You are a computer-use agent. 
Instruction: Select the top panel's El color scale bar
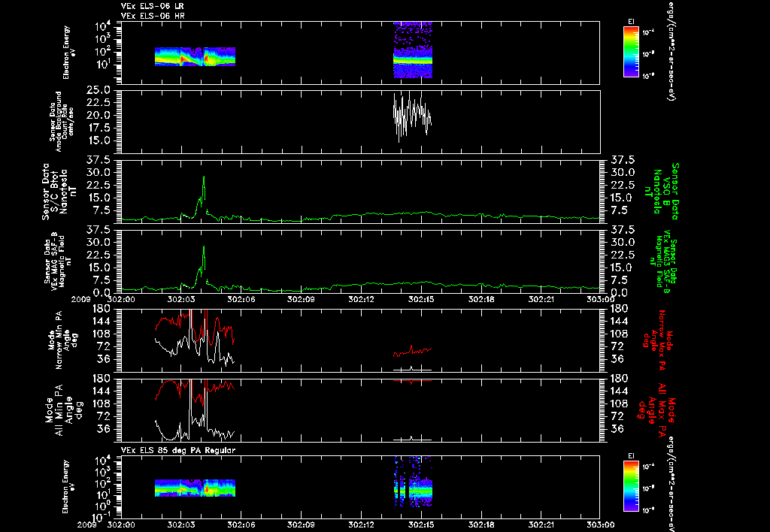(x=631, y=52)
